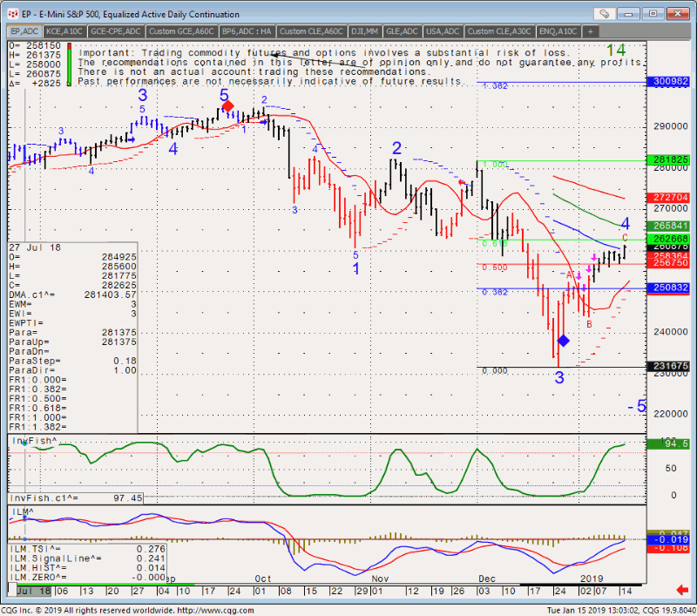Viewport: 697px width, 616px height.
Task: Click the red arrow at bottom right
Action: pyautogui.click(x=683, y=590)
